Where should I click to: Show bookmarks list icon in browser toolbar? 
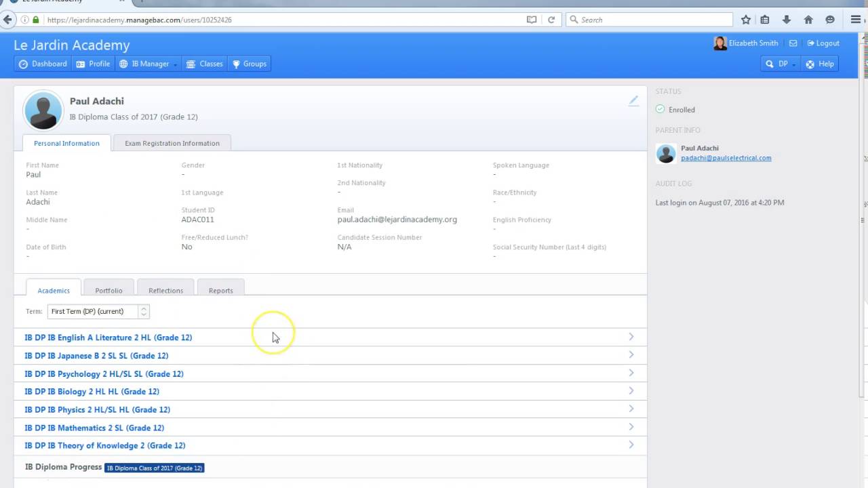coord(765,20)
